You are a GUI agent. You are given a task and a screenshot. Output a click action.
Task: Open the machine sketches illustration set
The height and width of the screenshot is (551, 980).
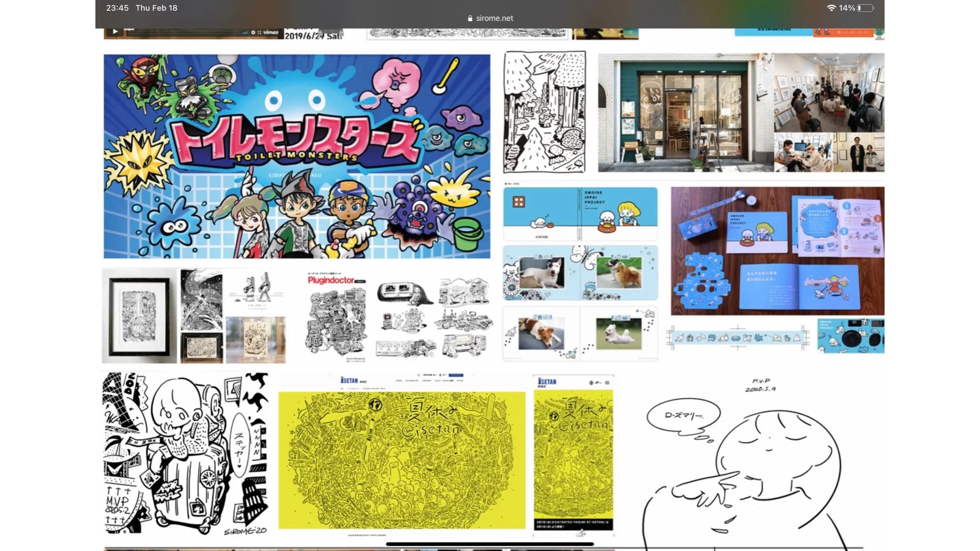tap(434, 317)
